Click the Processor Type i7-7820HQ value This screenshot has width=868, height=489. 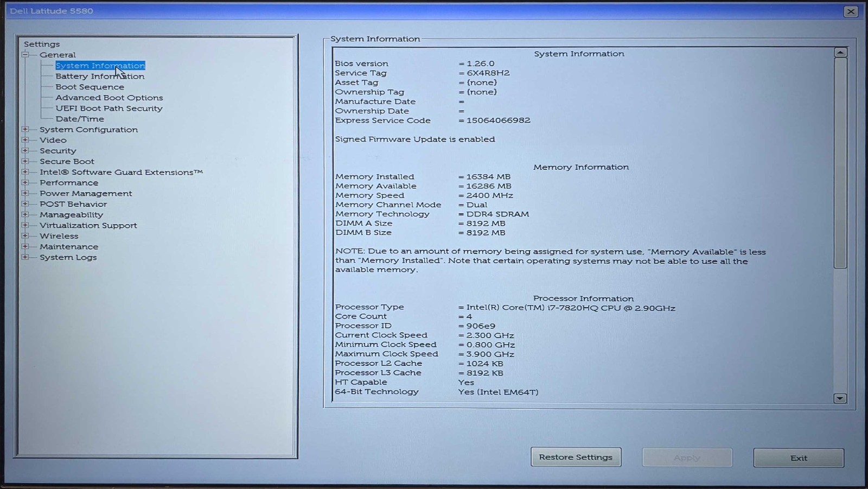[x=571, y=308]
